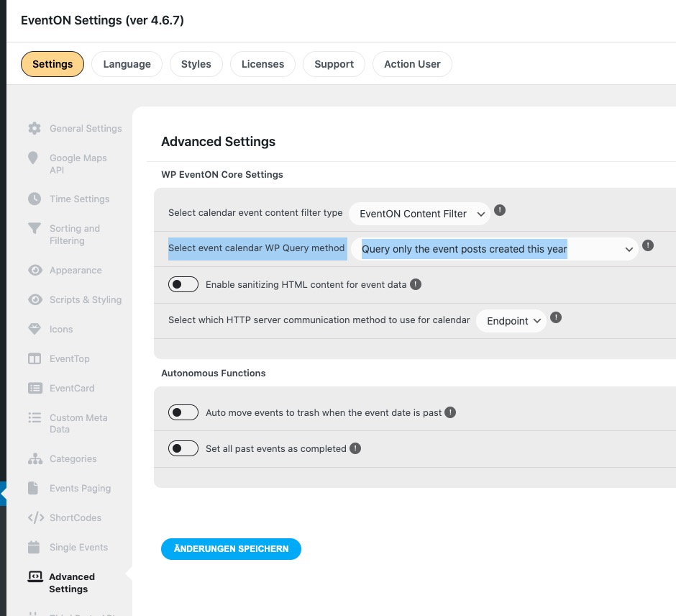This screenshot has height=616, width=676.
Task: Click the 'Autonomous Functions' heading
Action: point(214,373)
